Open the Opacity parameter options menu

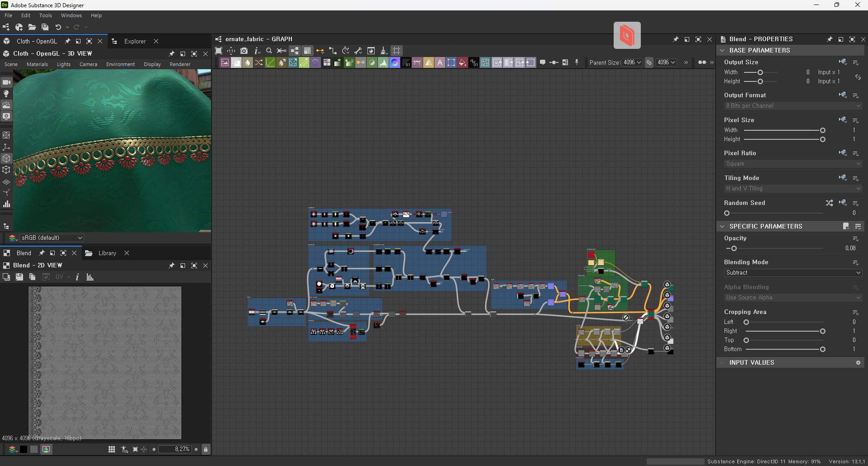(x=856, y=238)
